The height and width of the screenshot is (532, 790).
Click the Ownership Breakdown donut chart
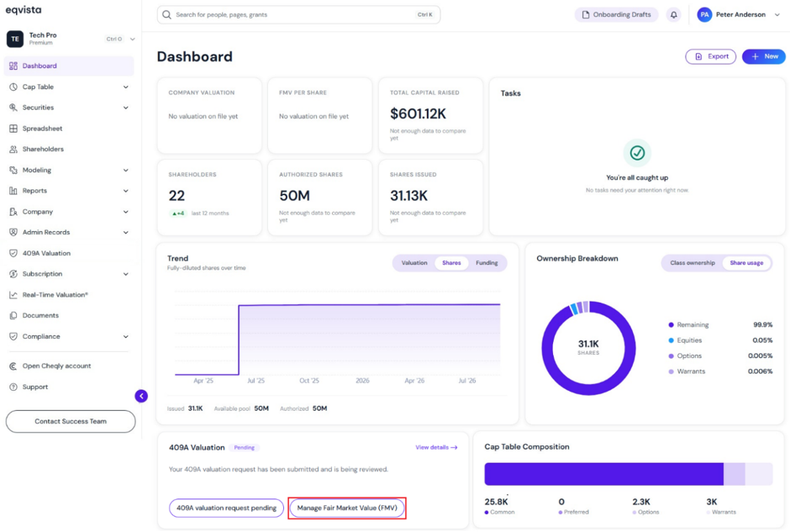(588, 348)
